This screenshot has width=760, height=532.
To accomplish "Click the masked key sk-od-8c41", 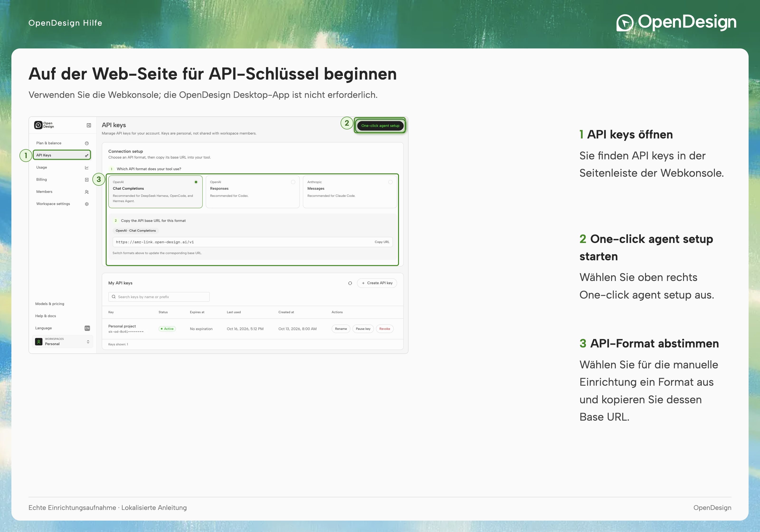I will (x=126, y=332).
